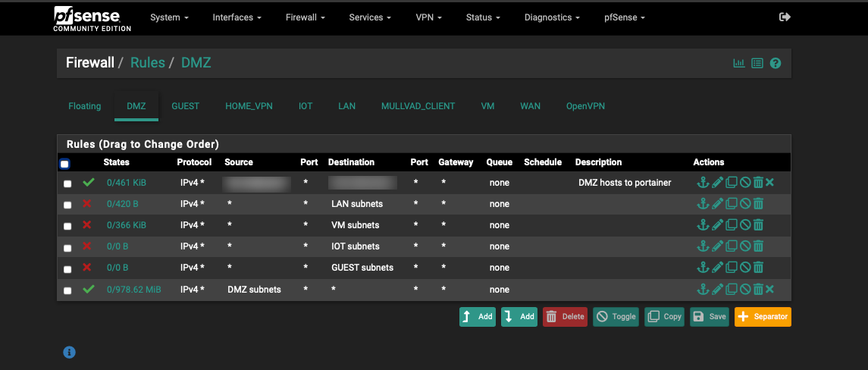Click anchor icon on DMZ hosts to portainer rule

tap(702, 183)
